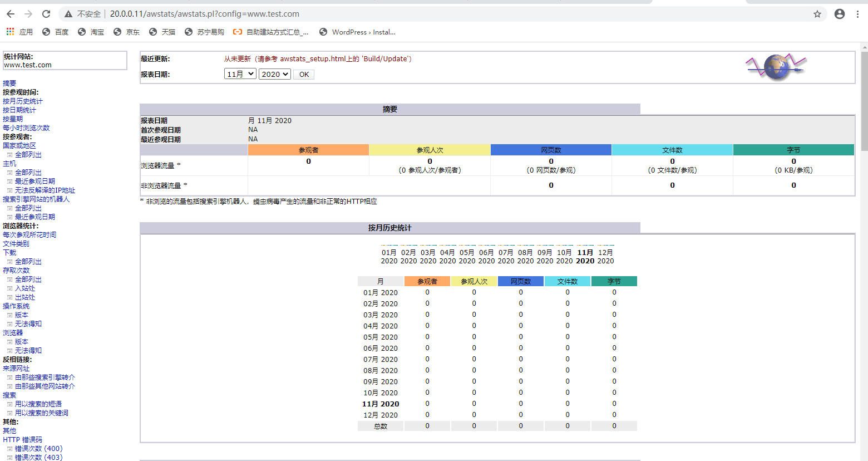Open 每小时浏览次数 link
The height and width of the screenshot is (461, 868).
tap(26, 128)
